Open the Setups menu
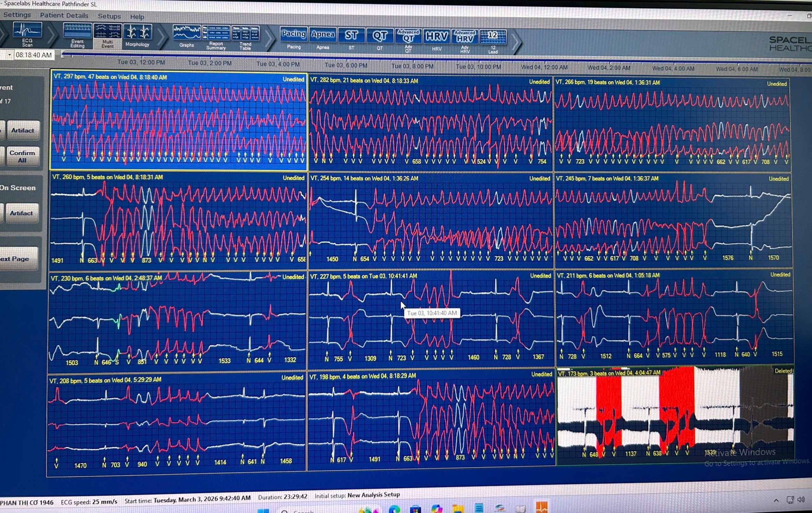This screenshot has height=513, width=812. click(109, 16)
